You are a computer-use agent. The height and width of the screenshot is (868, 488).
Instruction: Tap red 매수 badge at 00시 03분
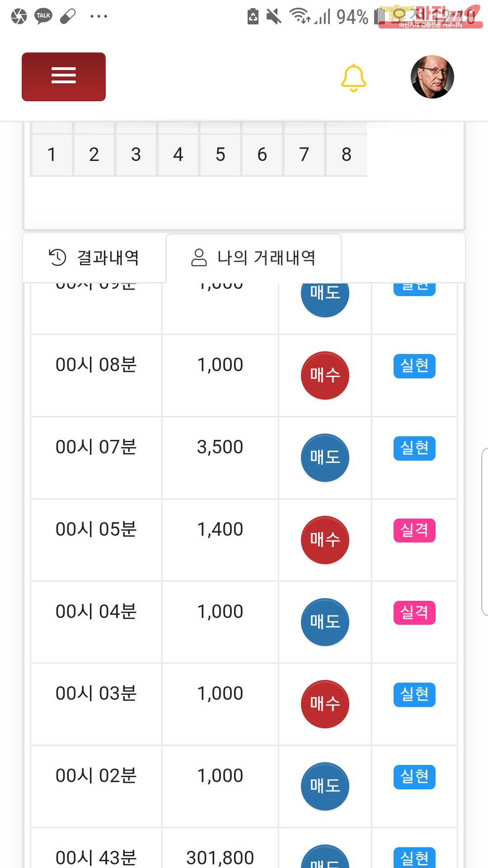(x=325, y=704)
